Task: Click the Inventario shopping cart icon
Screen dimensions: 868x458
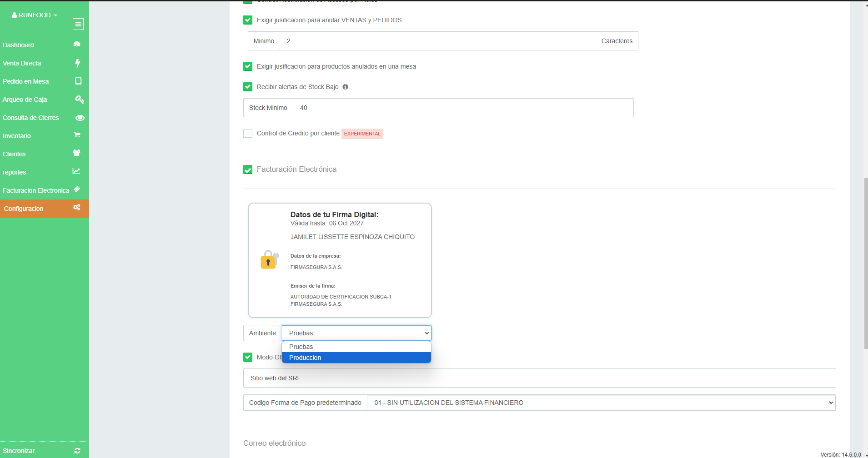Action: point(77,135)
